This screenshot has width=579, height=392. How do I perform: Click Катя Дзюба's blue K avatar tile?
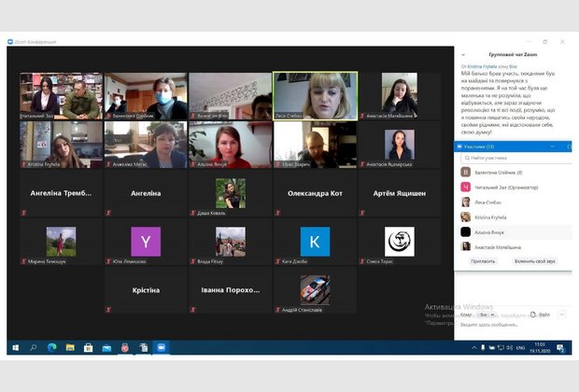(x=315, y=241)
